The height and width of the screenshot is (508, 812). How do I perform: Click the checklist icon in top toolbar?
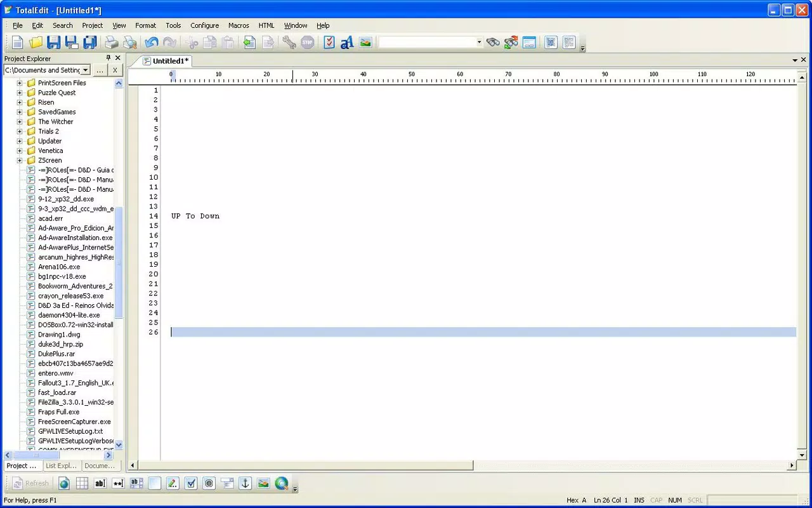[329, 43]
